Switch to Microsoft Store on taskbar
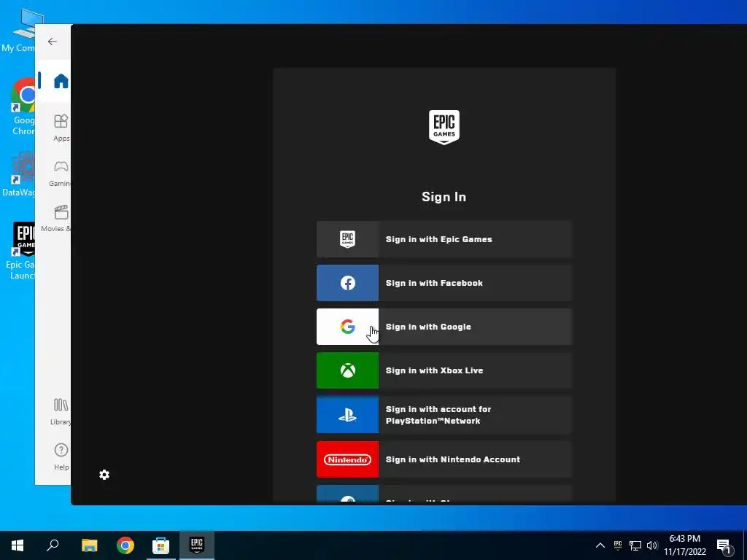Viewport: 747px width, 560px height. (x=160, y=545)
